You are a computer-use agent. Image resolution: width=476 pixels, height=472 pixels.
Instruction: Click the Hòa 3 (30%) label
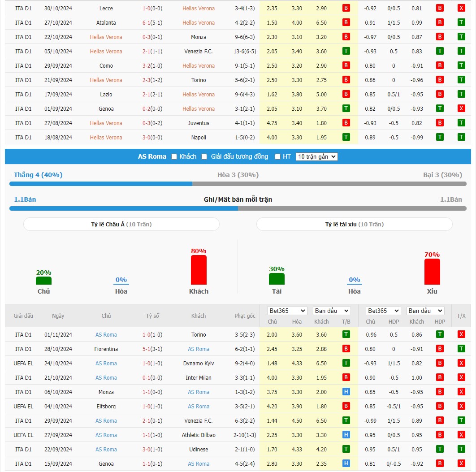point(238,175)
